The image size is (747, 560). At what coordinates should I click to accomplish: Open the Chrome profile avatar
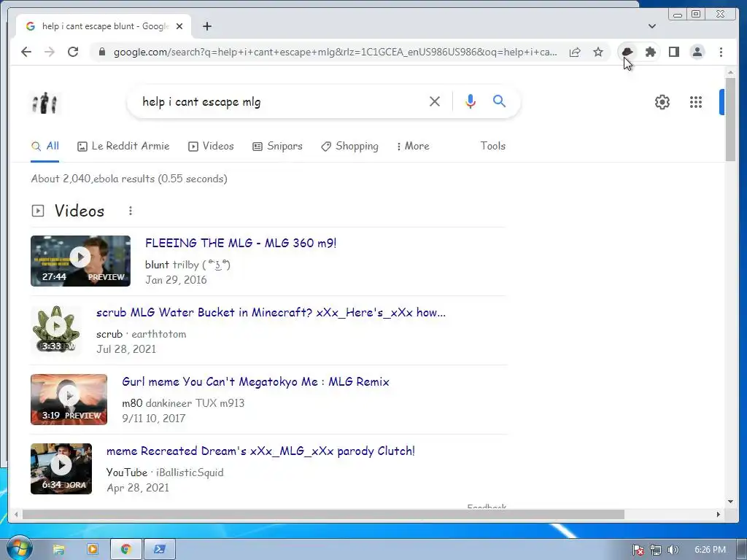[697, 52]
